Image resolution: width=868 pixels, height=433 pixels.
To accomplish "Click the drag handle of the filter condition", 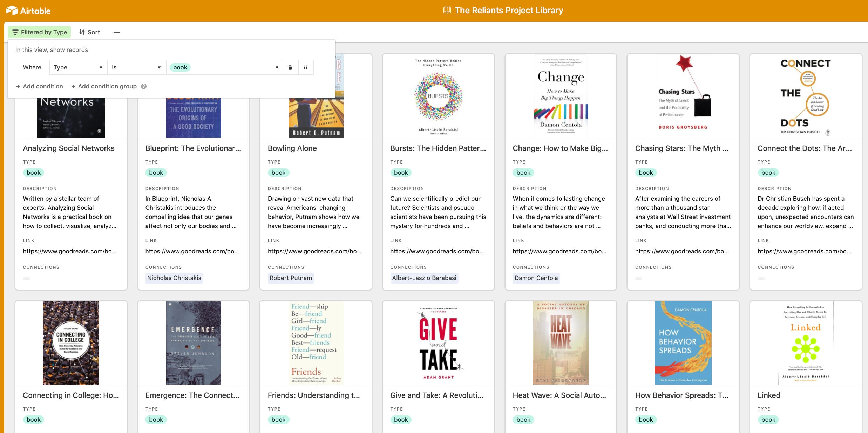I will tap(306, 67).
